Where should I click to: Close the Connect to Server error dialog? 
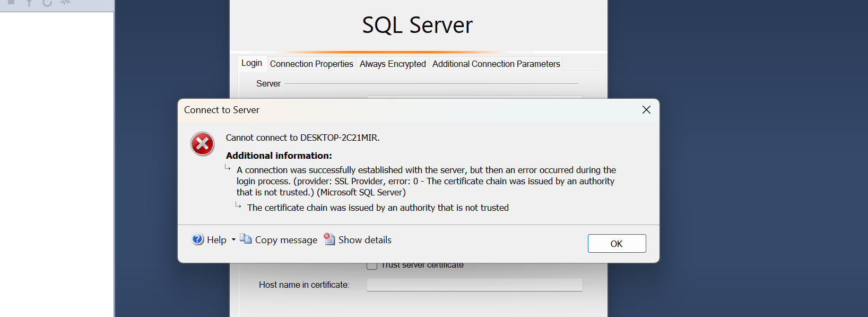pyautogui.click(x=646, y=109)
